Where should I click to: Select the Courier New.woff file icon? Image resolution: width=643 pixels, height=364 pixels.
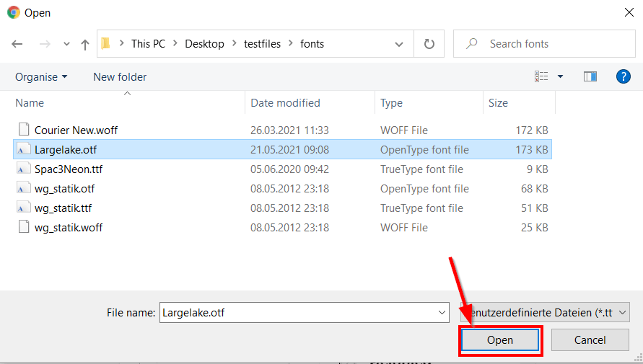click(x=23, y=130)
